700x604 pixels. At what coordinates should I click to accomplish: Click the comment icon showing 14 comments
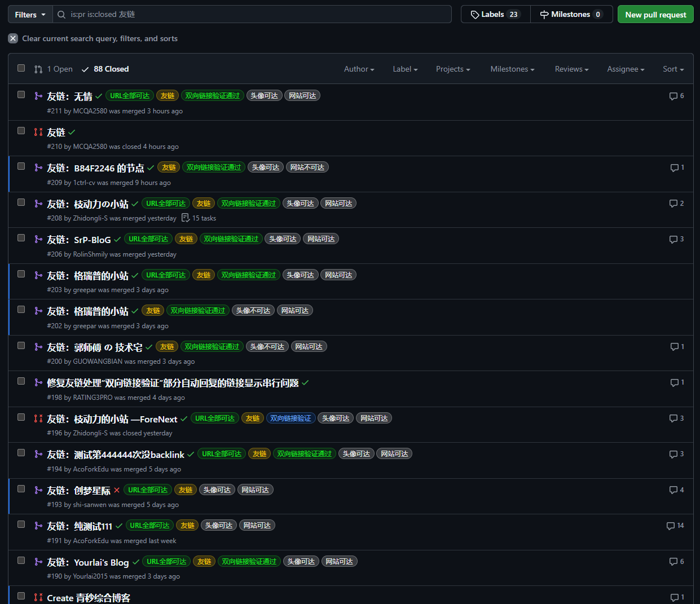point(671,526)
